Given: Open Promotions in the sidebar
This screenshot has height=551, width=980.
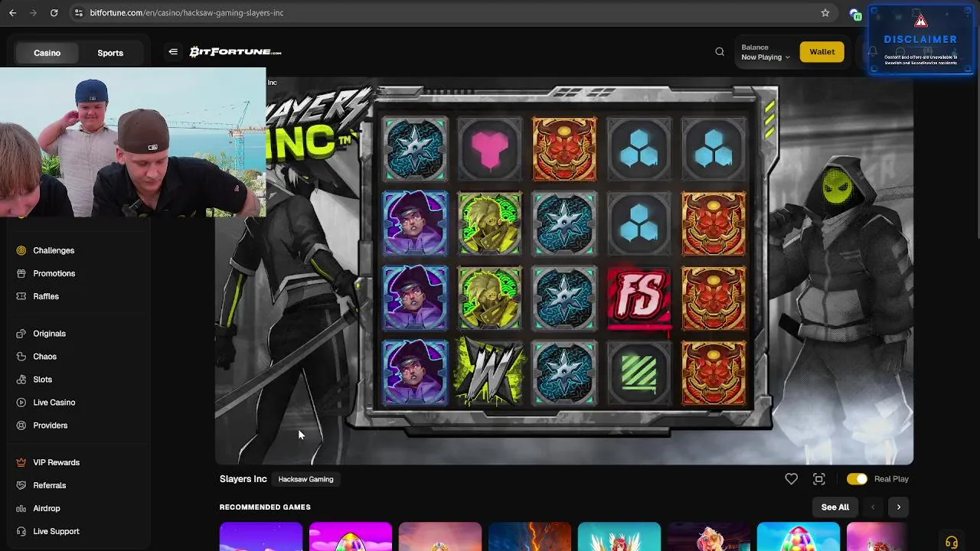Looking at the screenshot, I should tap(54, 273).
